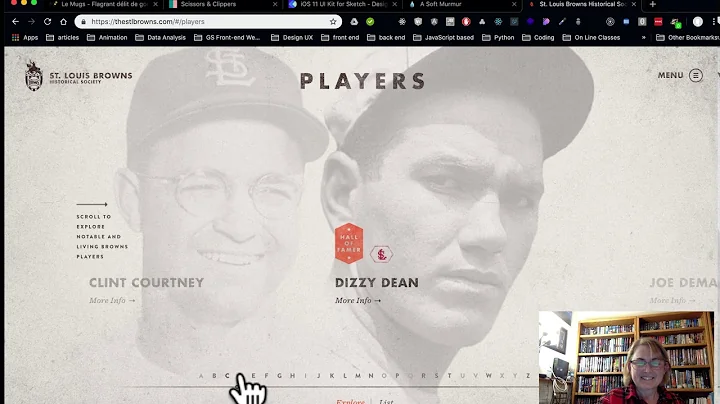Jump to letter Z in alphabet index
Image resolution: width=720 pixels, height=404 pixels.
[528, 376]
